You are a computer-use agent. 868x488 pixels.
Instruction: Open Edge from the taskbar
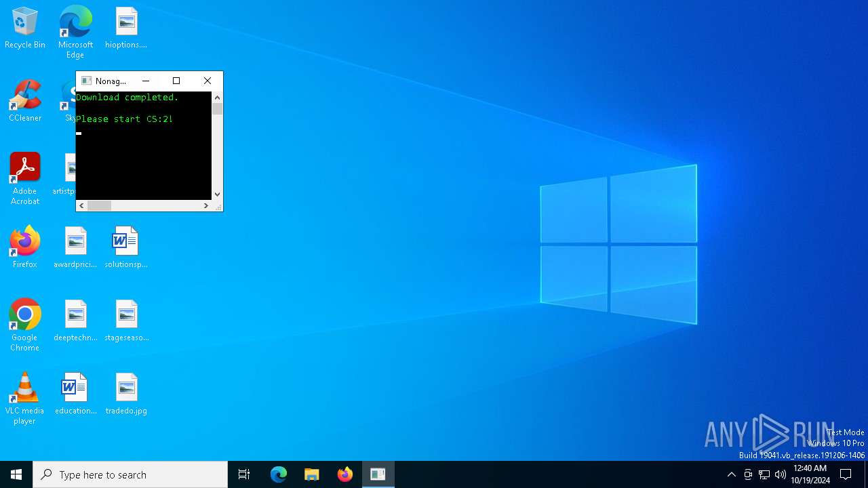coord(279,474)
